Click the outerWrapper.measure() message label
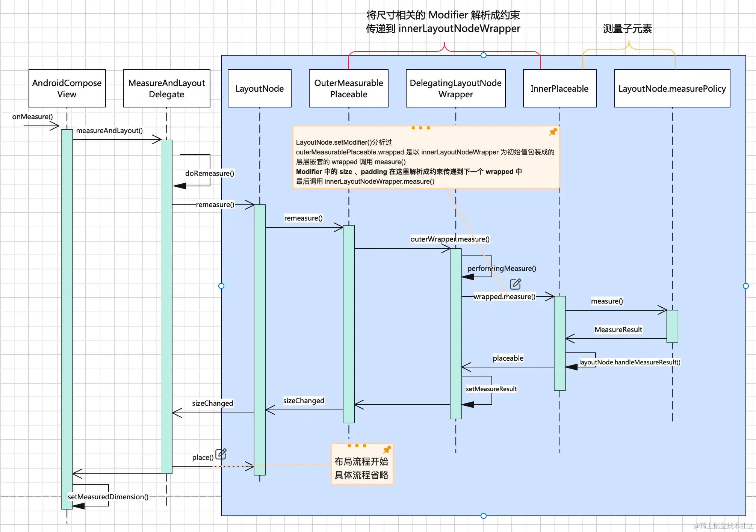 click(450, 239)
